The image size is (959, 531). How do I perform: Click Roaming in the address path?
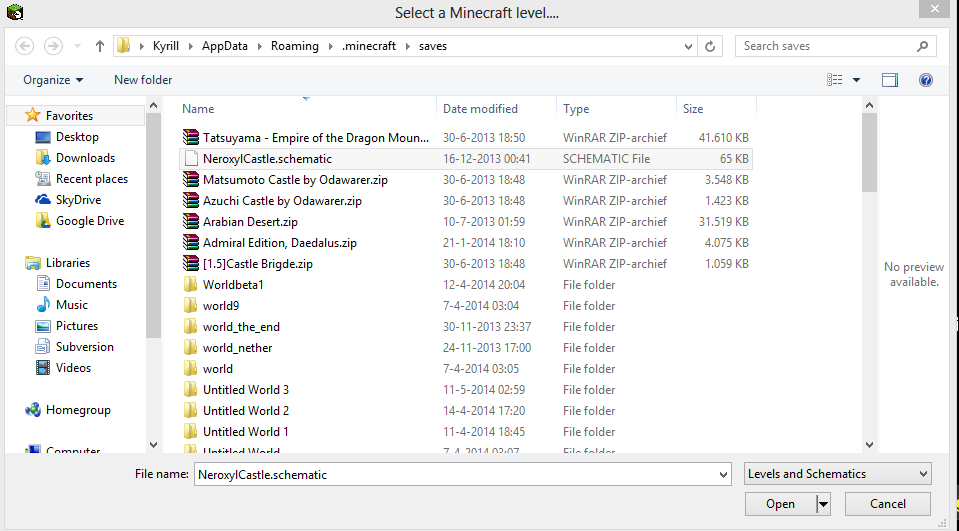pos(295,46)
